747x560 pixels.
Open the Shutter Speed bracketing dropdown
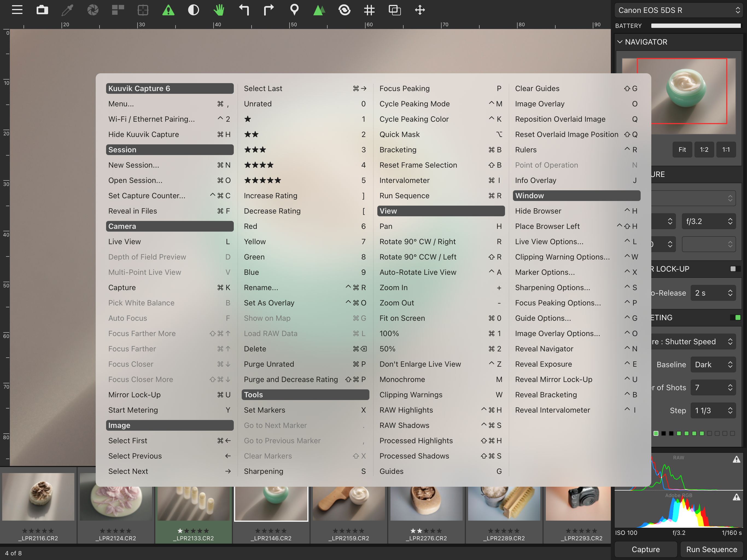coord(693,342)
